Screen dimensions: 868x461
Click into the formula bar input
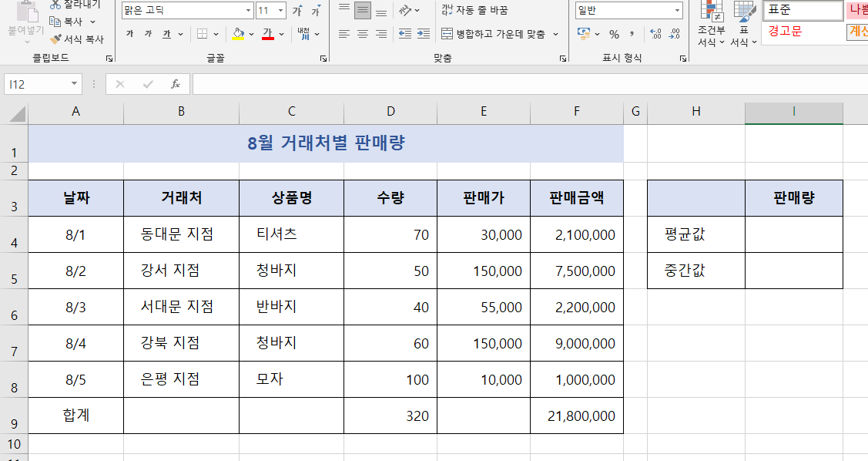click(x=530, y=84)
